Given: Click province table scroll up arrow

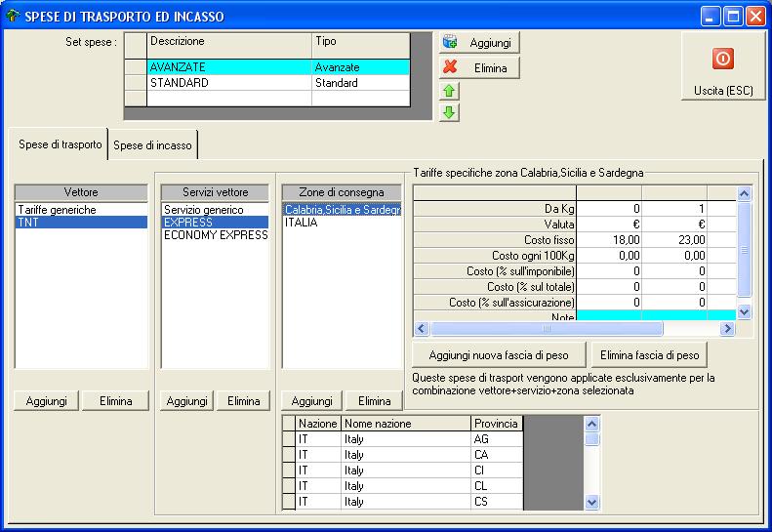Looking at the screenshot, I should [x=591, y=424].
